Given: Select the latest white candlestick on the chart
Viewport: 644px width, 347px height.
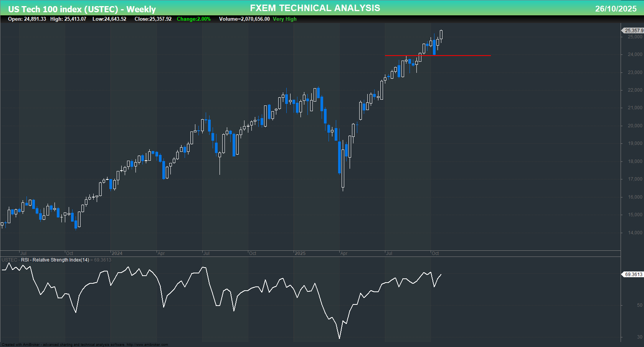Looking at the screenshot, I should (x=442, y=35).
